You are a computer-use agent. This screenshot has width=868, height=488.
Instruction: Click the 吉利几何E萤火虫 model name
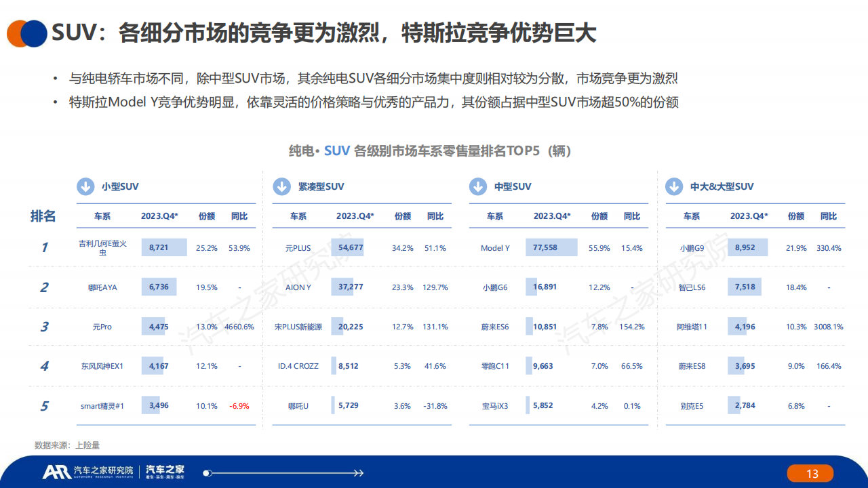point(102,247)
